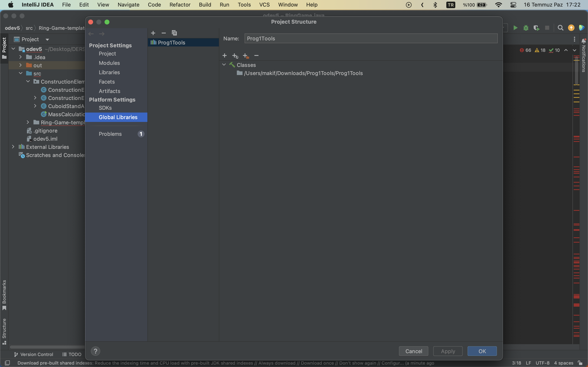Click the remove root minus icon

256,56
